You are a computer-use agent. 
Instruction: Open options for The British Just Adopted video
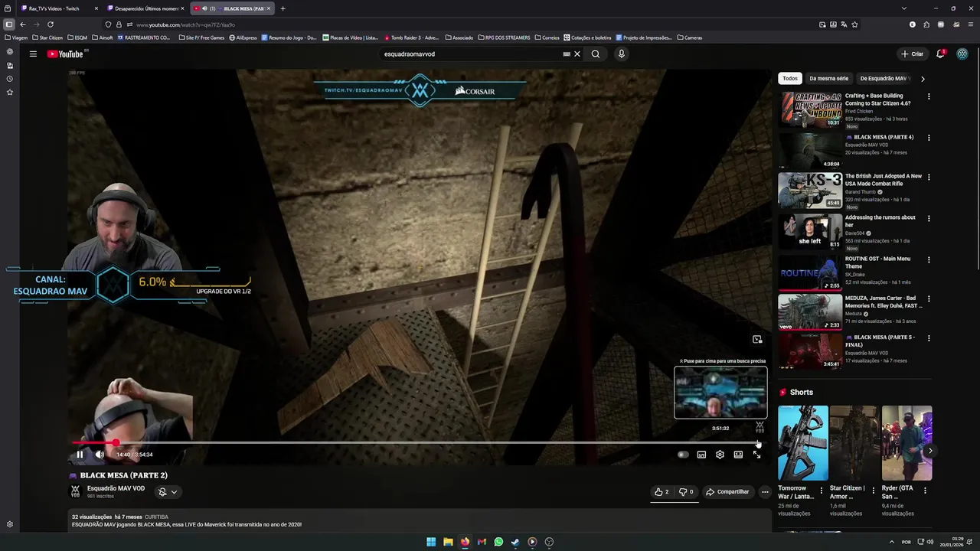pyautogui.click(x=929, y=177)
